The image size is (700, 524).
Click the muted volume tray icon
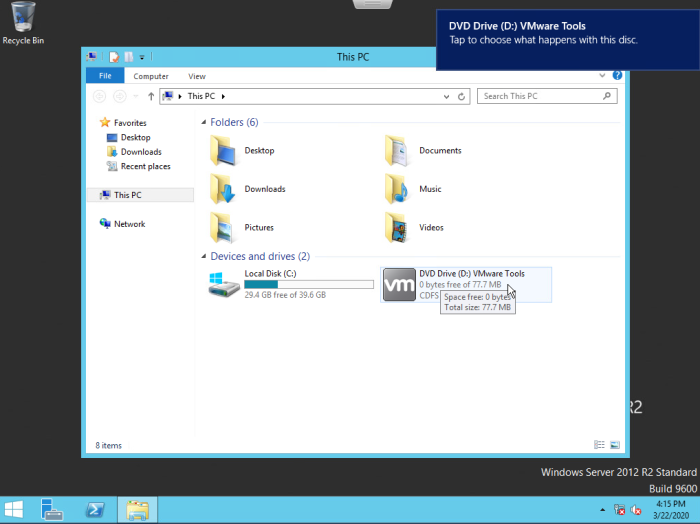[x=636, y=510]
